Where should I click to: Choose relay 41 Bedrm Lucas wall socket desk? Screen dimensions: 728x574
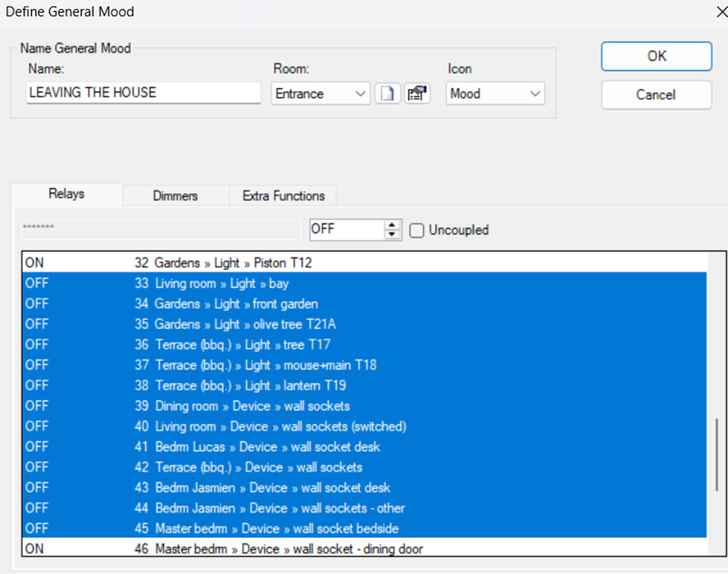click(267, 447)
